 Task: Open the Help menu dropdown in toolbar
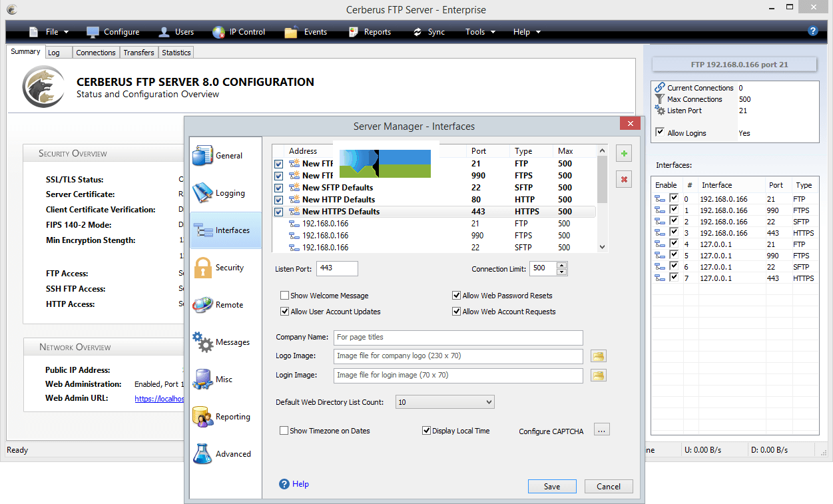coord(527,32)
